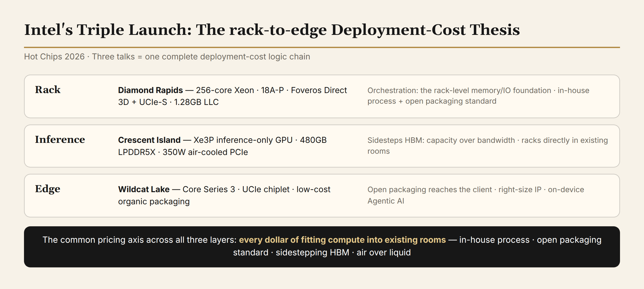Click the 'Edge' row label
This screenshot has width=644, height=289.
47,189
